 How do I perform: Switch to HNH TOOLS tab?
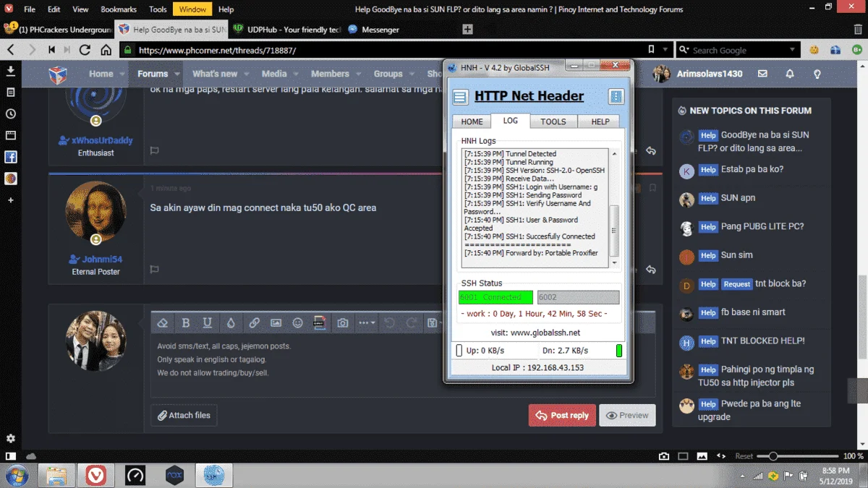click(x=553, y=121)
